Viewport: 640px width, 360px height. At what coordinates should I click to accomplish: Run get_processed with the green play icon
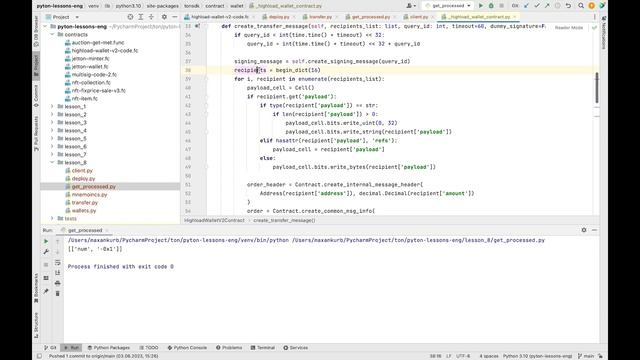pos(481,6)
